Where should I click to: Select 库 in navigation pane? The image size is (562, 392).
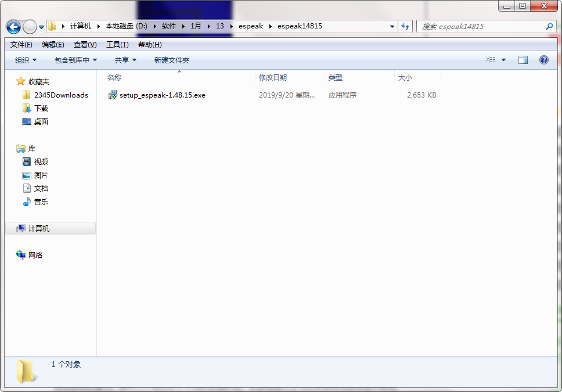tap(32, 149)
